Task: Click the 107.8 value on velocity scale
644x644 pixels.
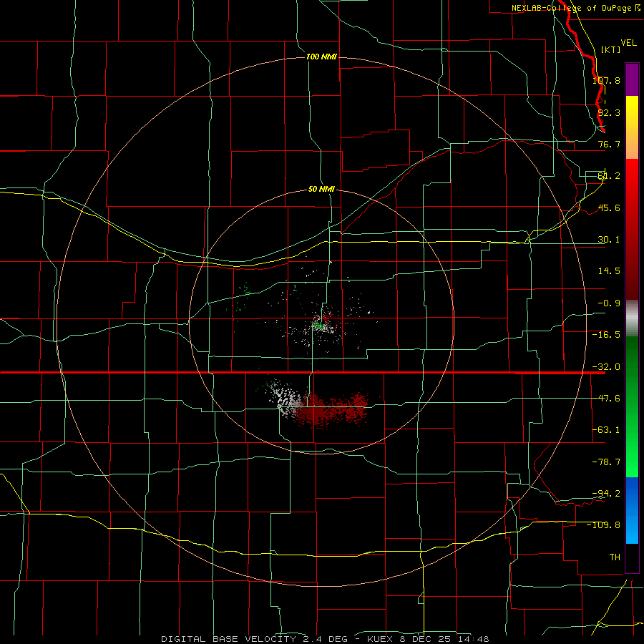Action: (606, 80)
